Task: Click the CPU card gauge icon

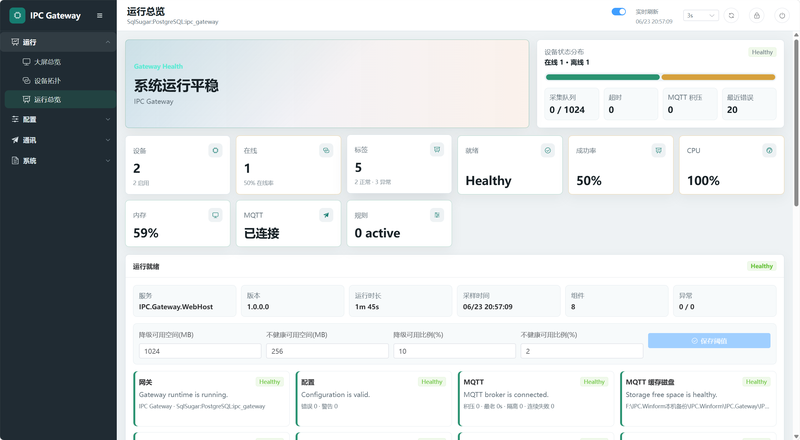Action: [769, 151]
